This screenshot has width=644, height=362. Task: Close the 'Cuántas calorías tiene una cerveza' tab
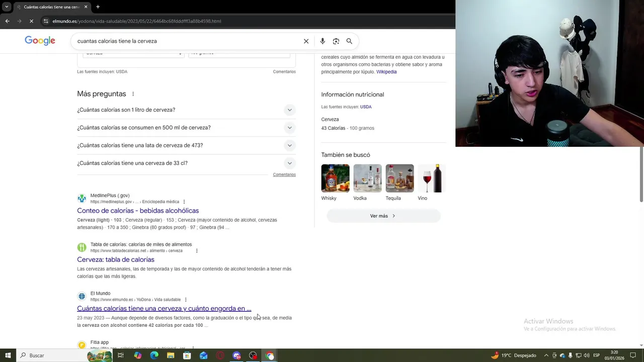click(86, 7)
